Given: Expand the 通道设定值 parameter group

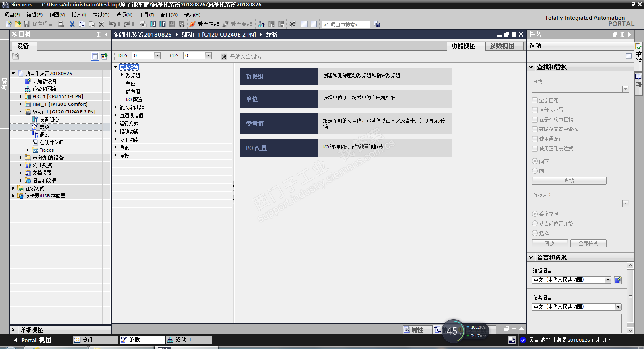Looking at the screenshot, I should point(116,115).
